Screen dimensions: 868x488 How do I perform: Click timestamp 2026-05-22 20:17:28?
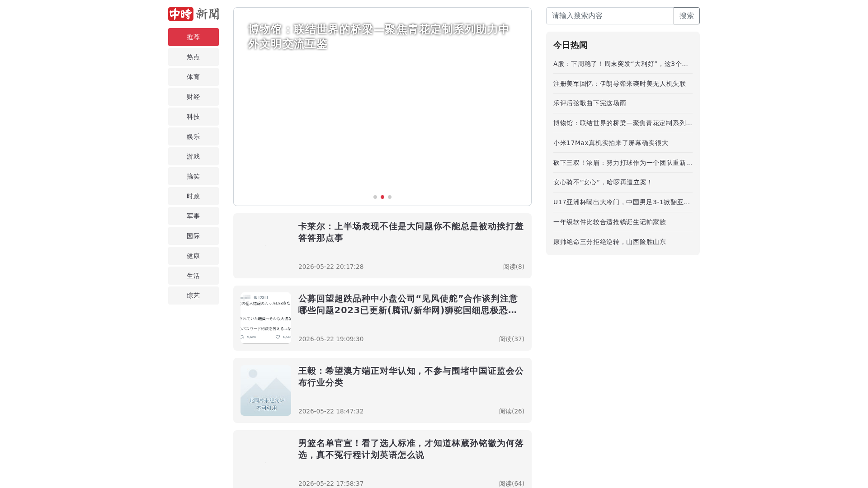pos(331,267)
